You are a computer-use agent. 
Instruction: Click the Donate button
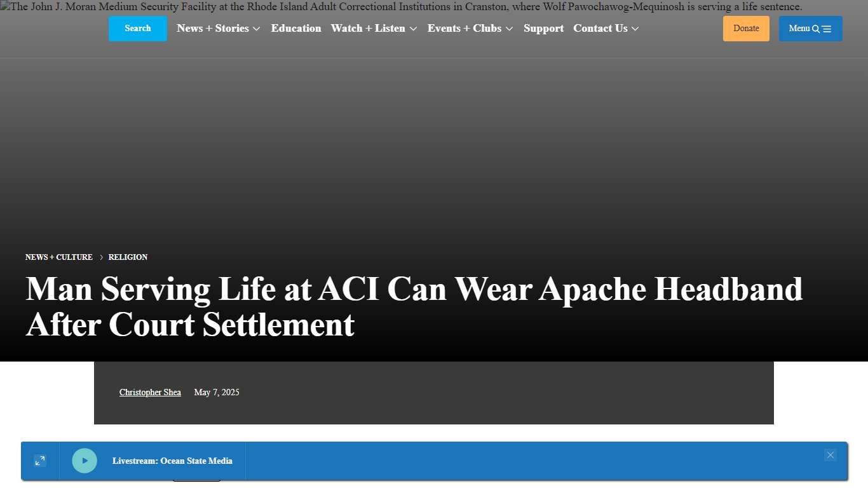(x=745, y=29)
